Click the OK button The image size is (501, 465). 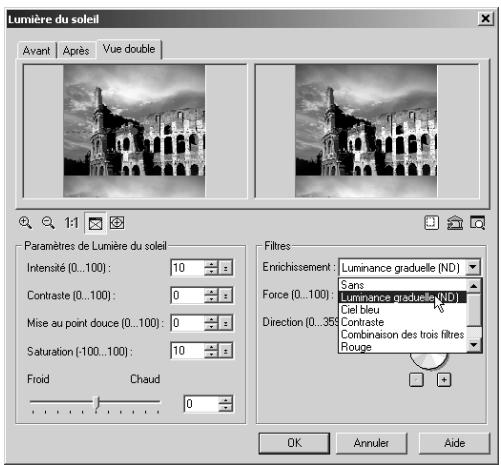point(294,443)
